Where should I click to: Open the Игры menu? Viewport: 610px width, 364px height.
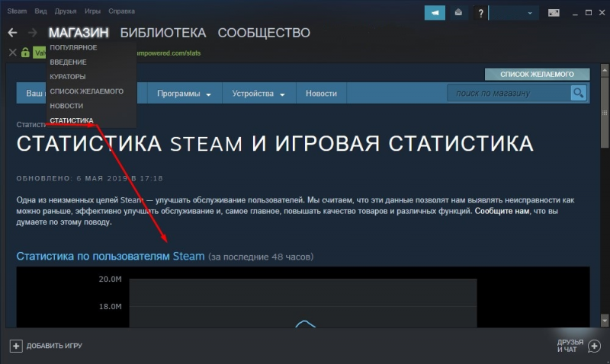tap(92, 11)
